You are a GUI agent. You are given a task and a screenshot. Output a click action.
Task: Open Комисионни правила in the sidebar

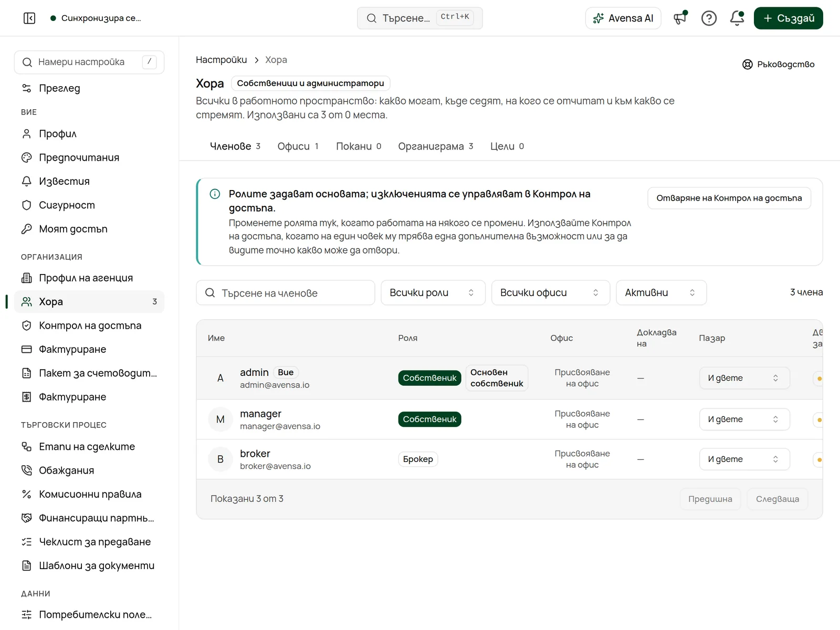[89, 494]
